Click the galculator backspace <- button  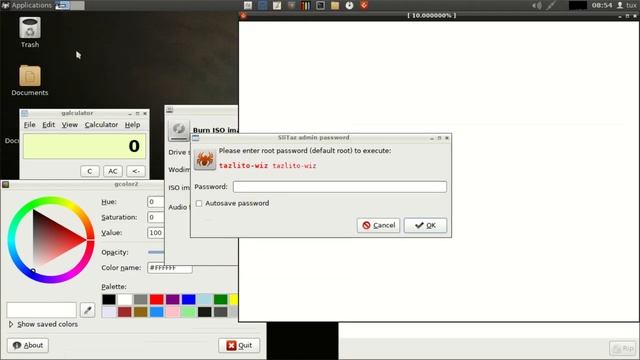[x=136, y=171]
